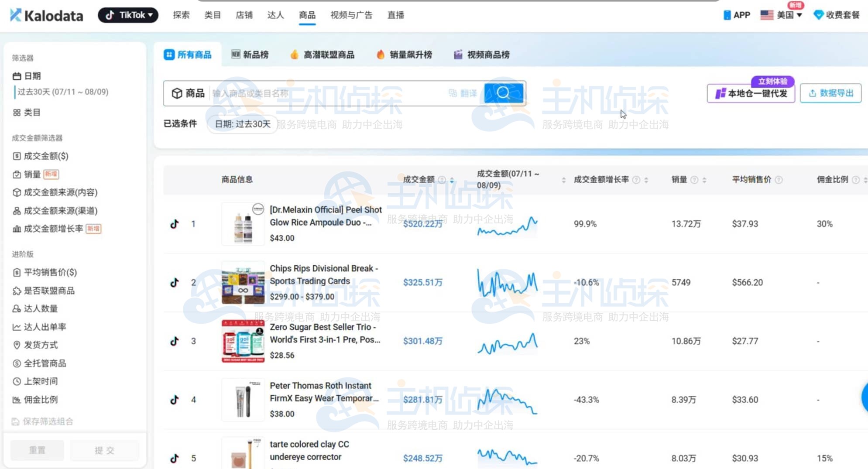Click the product name search input field
The image size is (868, 469).
[305, 93]
